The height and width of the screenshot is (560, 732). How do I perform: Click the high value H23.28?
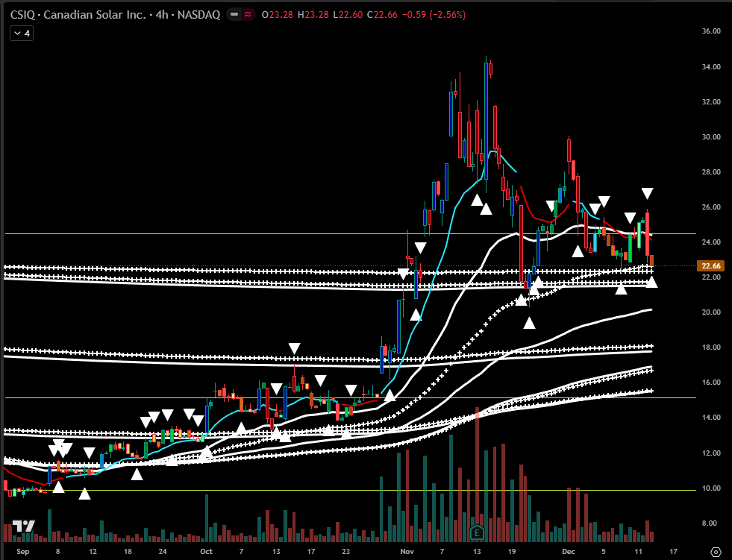pos(313,14)
